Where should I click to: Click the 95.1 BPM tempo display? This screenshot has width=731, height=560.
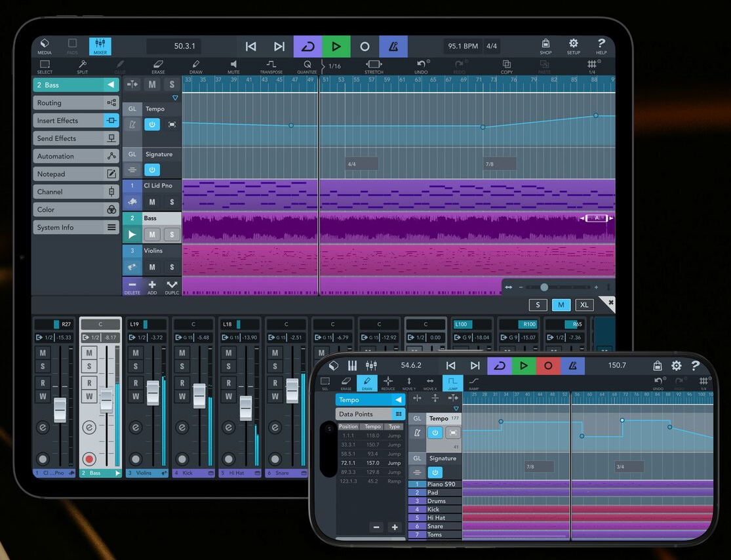(x=462, y=46)
